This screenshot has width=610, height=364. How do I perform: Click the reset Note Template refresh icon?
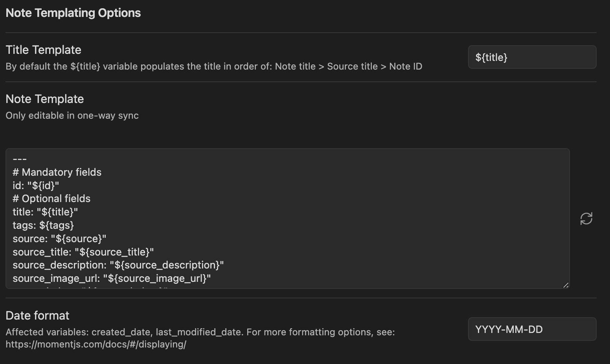click(586, 219)
